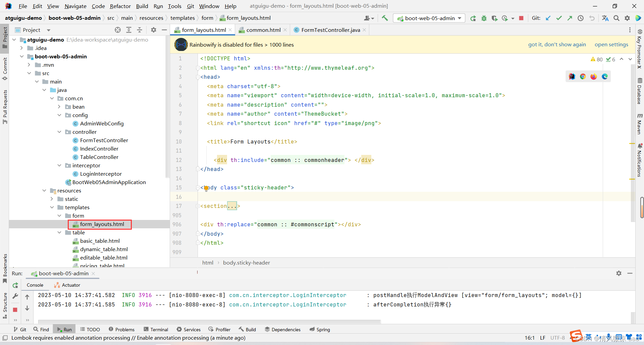Collapse all in Project panel toolbar
Viewport: 644px width, 345px height.
(x=140, y=30)
